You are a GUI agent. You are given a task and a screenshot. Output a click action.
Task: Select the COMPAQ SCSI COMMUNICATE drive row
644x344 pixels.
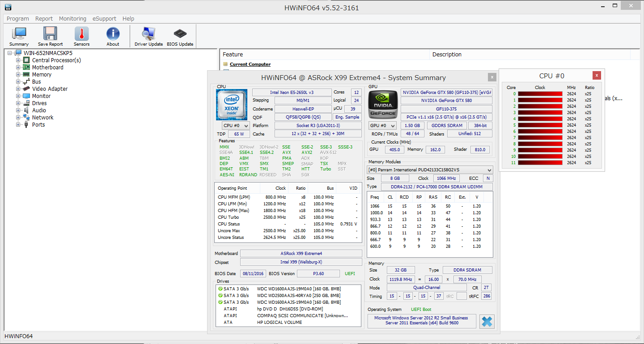click(x=289, y=315)
